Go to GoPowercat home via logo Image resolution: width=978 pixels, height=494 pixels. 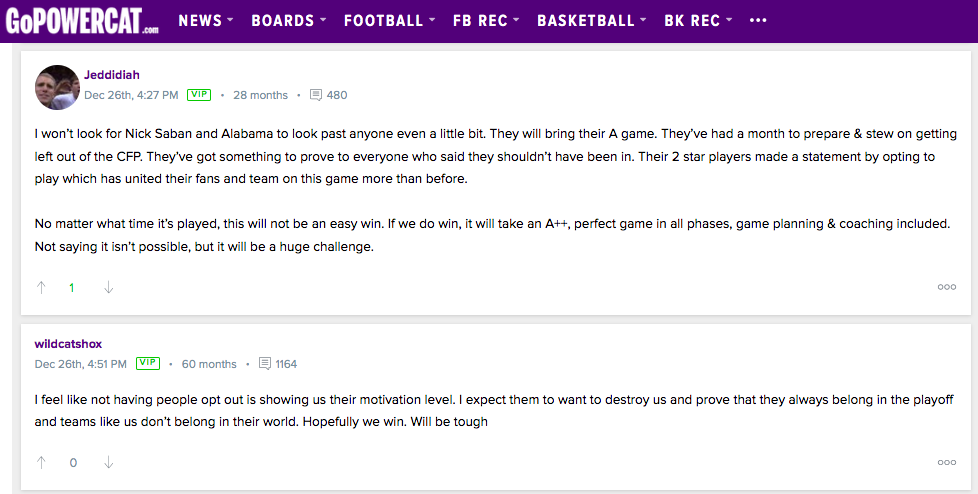82,20
